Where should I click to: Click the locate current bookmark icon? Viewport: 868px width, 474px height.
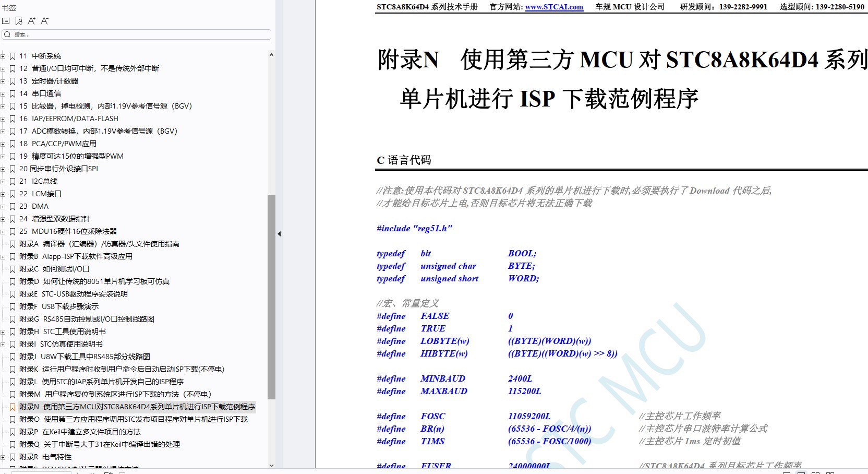coord(19,21)
